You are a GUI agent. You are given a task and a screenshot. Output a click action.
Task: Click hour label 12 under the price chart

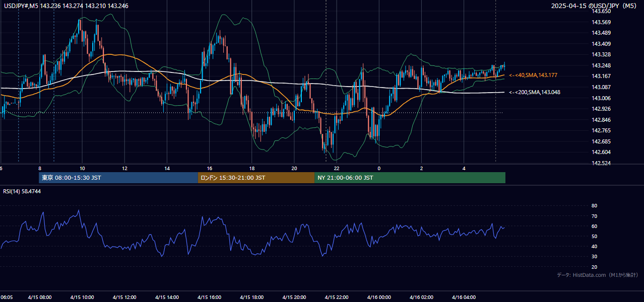[x=124, y=168]
